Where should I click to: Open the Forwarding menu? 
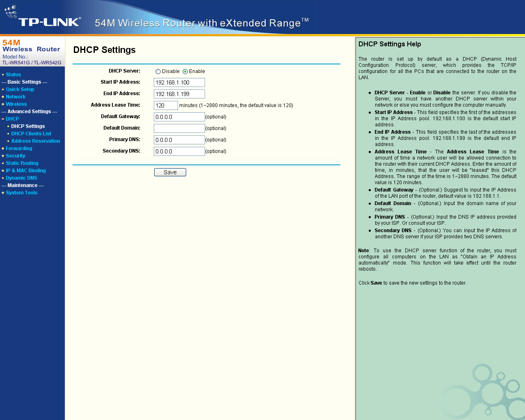coord(19,148)
